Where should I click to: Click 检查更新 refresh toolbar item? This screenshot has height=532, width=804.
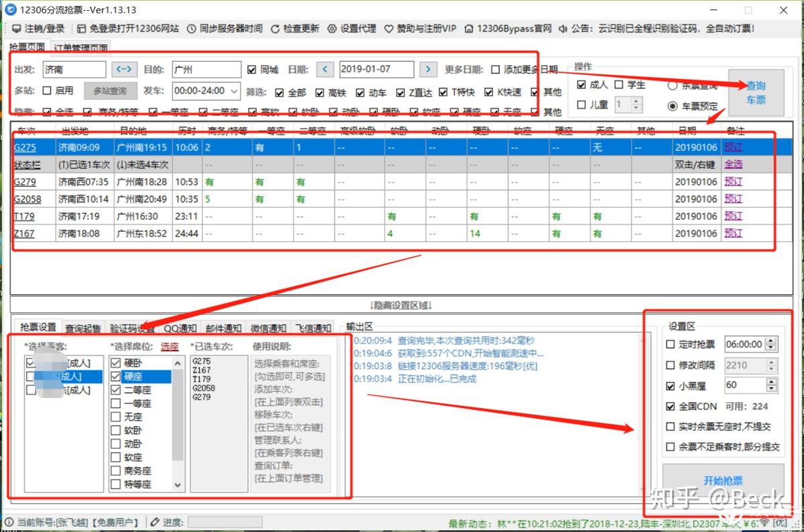click(295, 29)
